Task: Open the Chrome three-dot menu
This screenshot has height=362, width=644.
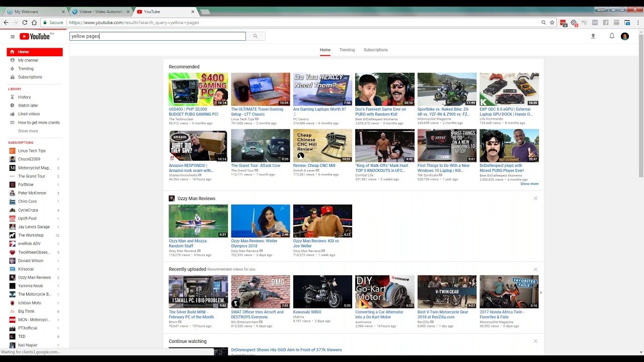Action: [639, 23]
